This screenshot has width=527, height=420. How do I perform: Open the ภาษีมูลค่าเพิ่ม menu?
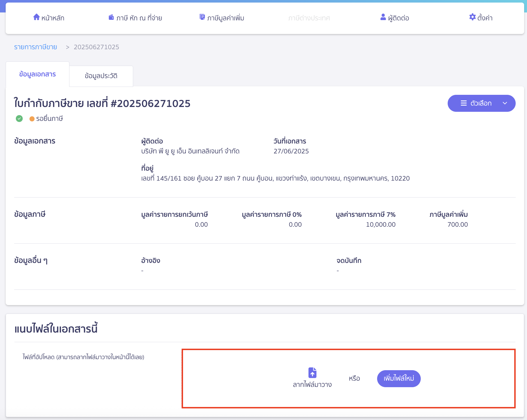(x=226, y=18)
